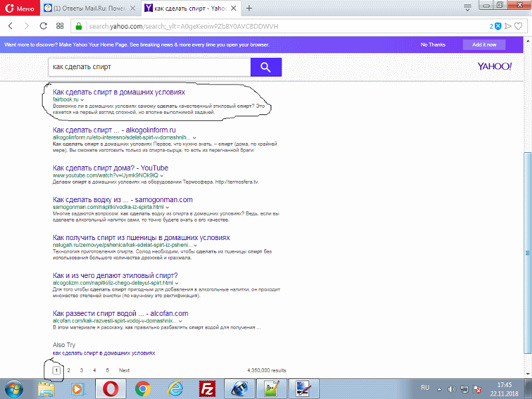Open the Opera Меню button
532x399 pixels.
pyautogui.click(x=20, y=8)
